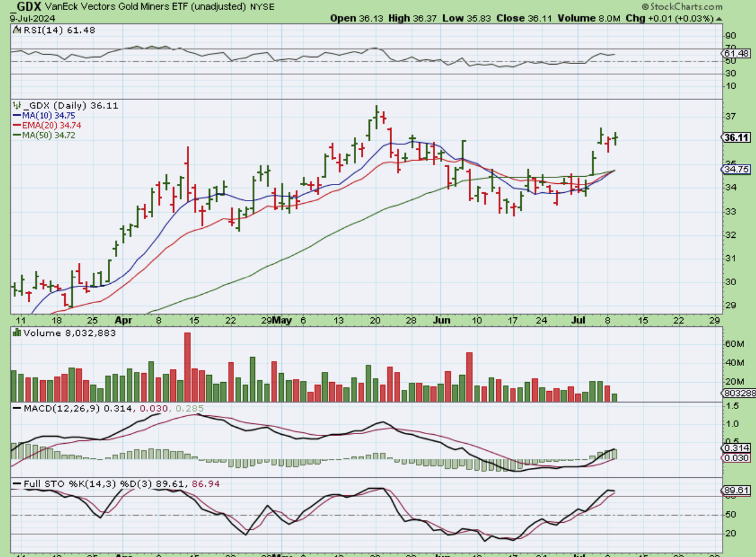Screen dimensions: 756x557
Task: Click the blue line swatch beside MA(10)
Action: (x=16, y=115)
